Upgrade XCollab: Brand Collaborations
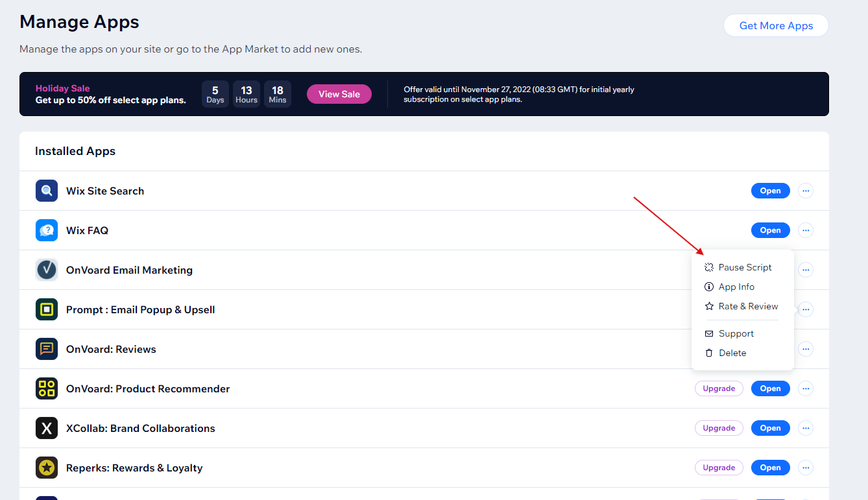868x500 pixels. pyautogui.click(x=719, y=428)
